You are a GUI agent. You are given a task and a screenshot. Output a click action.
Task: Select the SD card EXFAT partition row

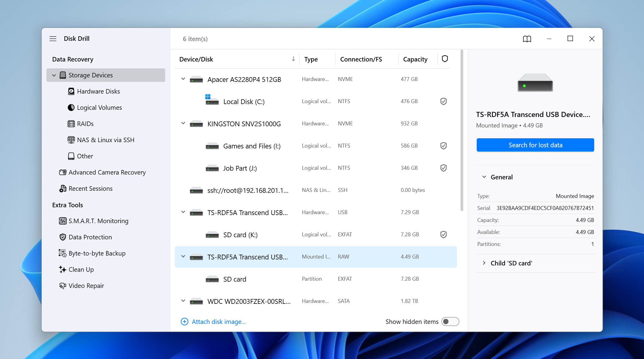pos(316,279)
